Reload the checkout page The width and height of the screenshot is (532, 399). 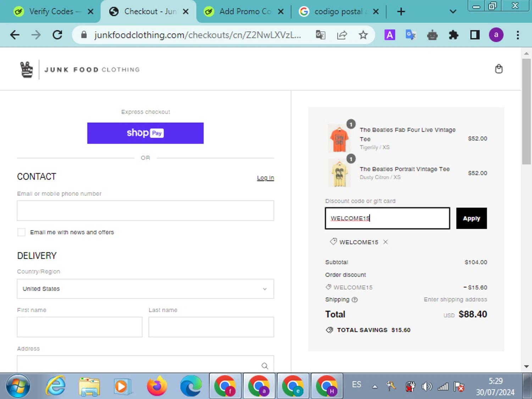(57, 35)
